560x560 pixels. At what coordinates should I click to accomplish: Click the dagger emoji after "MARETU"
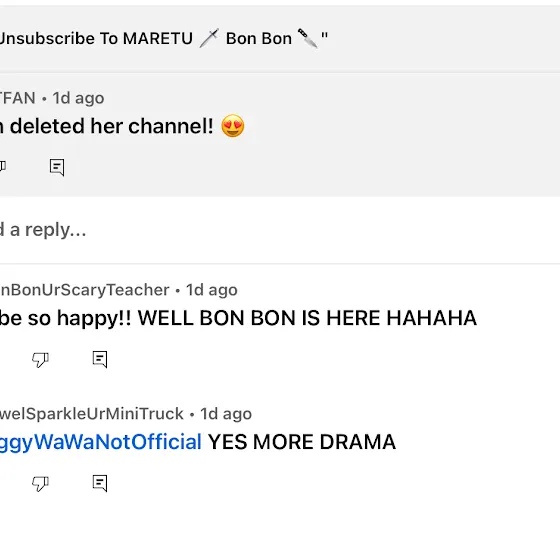209,38
